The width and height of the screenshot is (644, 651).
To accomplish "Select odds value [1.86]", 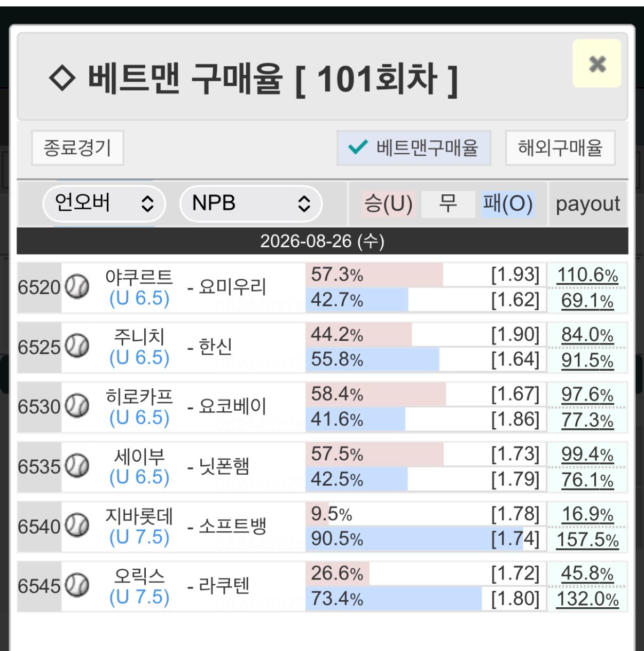I will pos(515,420).
